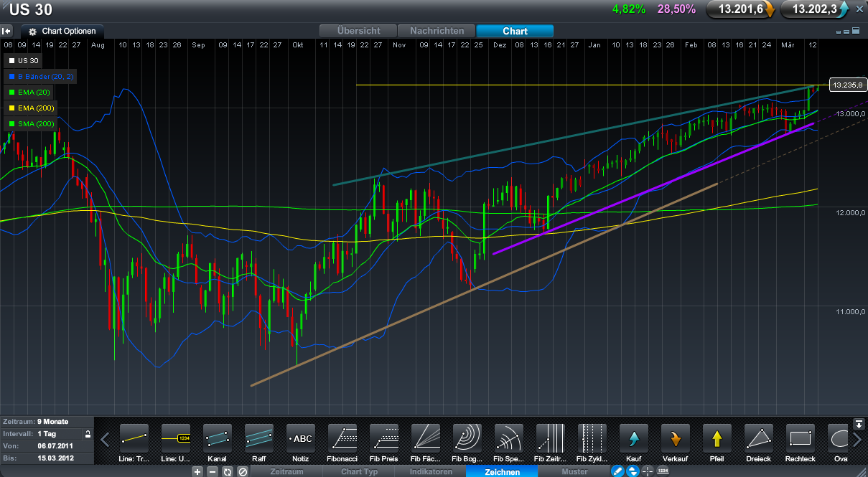
Task: Switch to the Muster tab
Action: click(574, 471)
